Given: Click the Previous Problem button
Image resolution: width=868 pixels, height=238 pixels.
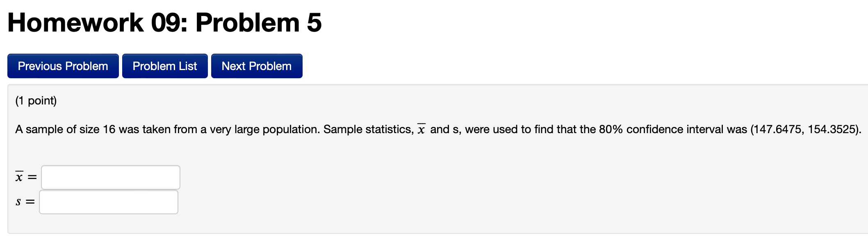Looking at the screenshot, I should click(62, 66).
